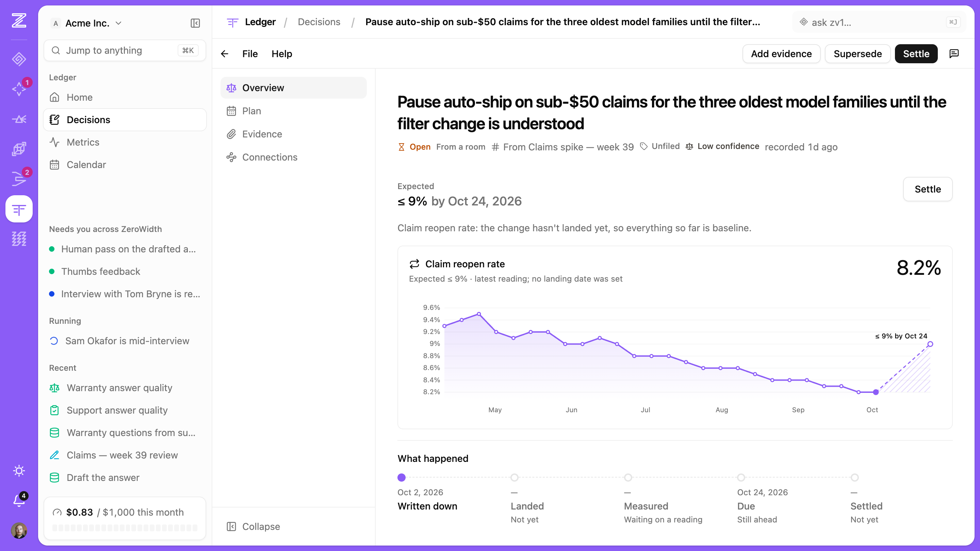Click the Decisions breadcrumb link
Screen dimensions: 980x551
pyautogui.click(x=319, y=22)
